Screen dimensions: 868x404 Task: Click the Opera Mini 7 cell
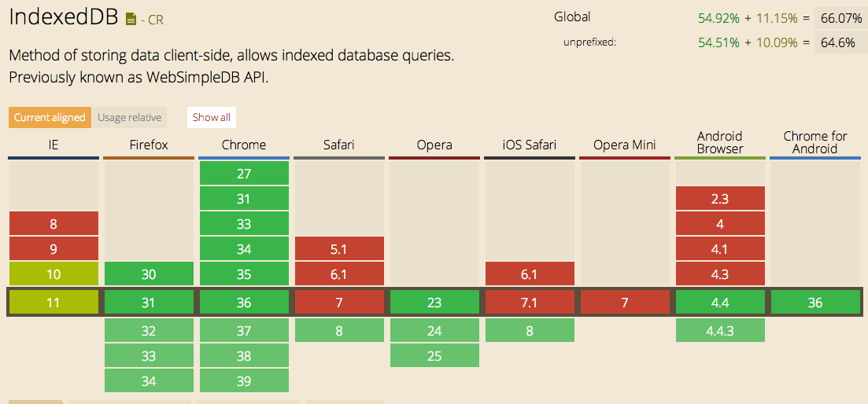pos(625,303)
